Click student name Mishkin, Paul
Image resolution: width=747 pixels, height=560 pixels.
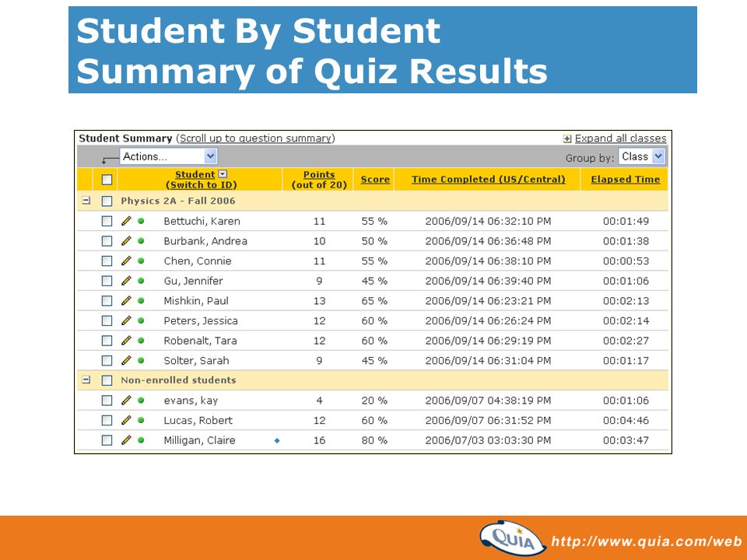(196, 301)
